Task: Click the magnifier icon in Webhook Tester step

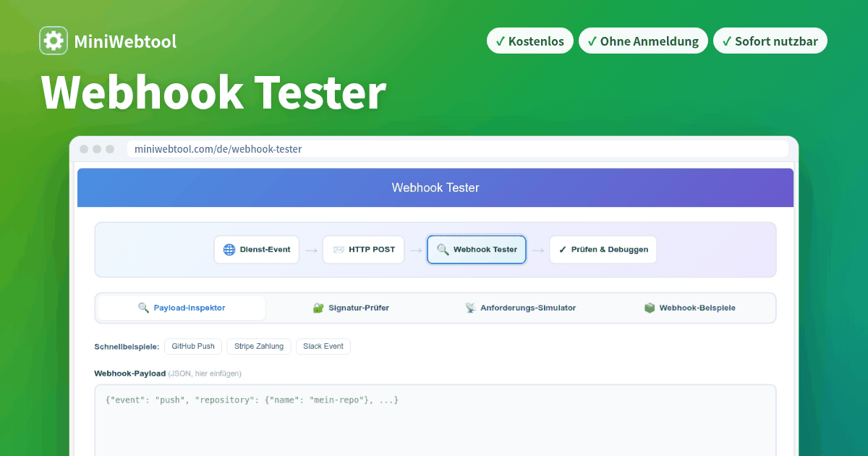Action: [443, 250]
